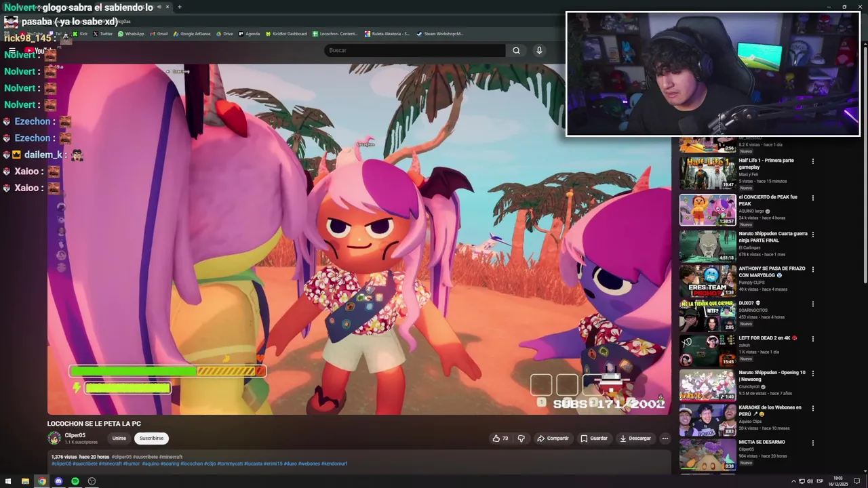The width and height of the screenshot is (868, 488).
Task: Open the Steam Workshop bookmark
Action: coord(439,33)
